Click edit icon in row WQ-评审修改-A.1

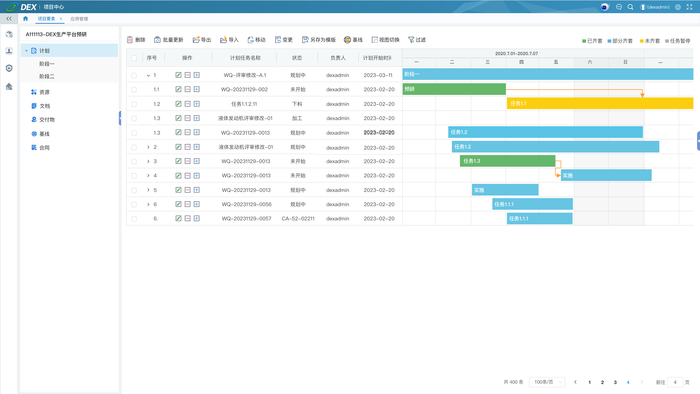click(x=178, y=75)
